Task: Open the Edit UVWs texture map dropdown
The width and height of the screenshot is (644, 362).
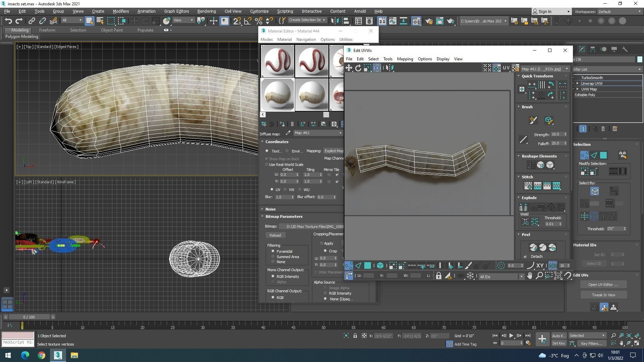Action: [545, 69]
